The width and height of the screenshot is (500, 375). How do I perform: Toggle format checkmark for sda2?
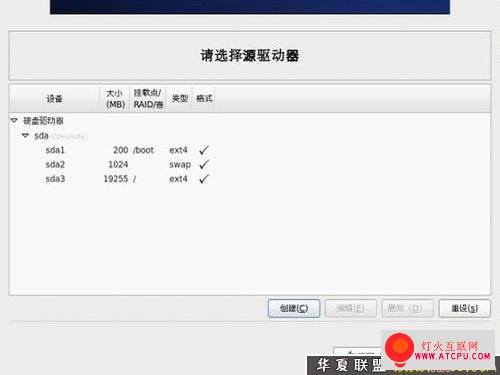pos(204,164)
